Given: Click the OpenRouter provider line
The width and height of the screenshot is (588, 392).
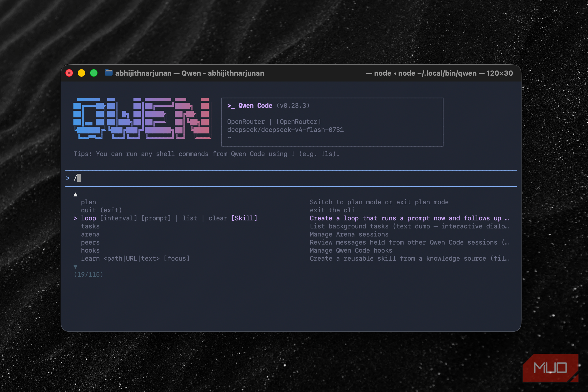Looking at the screenshot, I should (274, 122).
